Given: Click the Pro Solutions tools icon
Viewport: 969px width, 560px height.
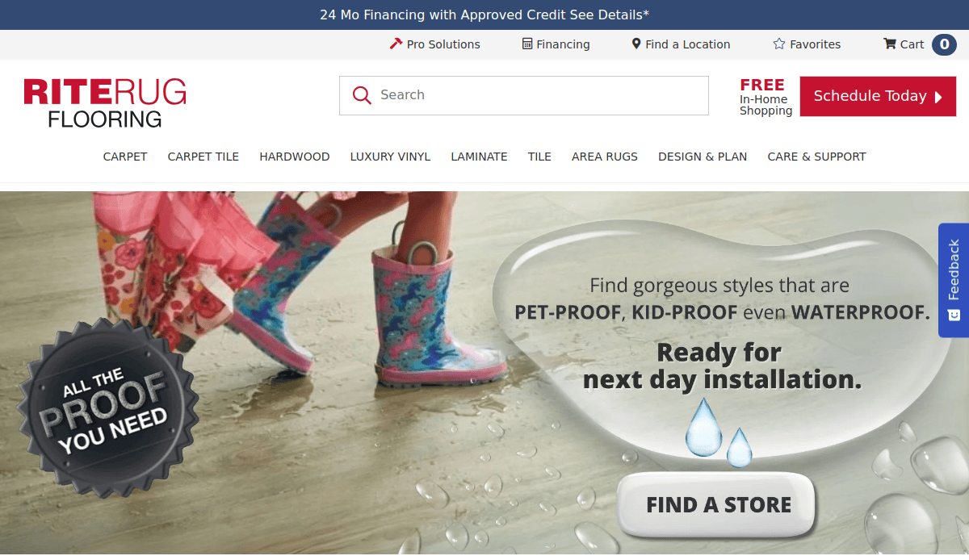Looking at the screenshot, I should [x=396, y=44].
